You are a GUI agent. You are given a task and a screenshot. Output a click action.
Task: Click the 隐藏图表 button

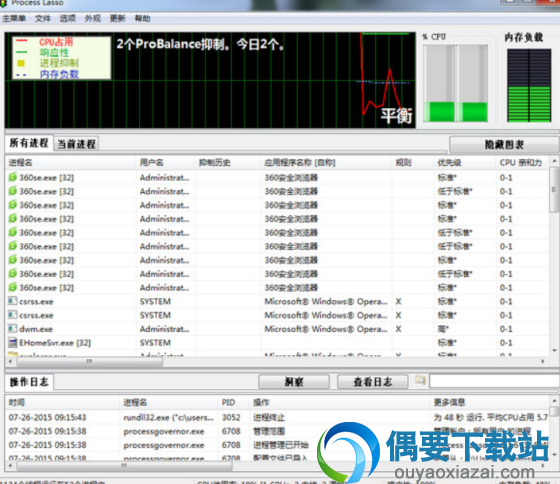pyautogui.click(x=504, y=144)
